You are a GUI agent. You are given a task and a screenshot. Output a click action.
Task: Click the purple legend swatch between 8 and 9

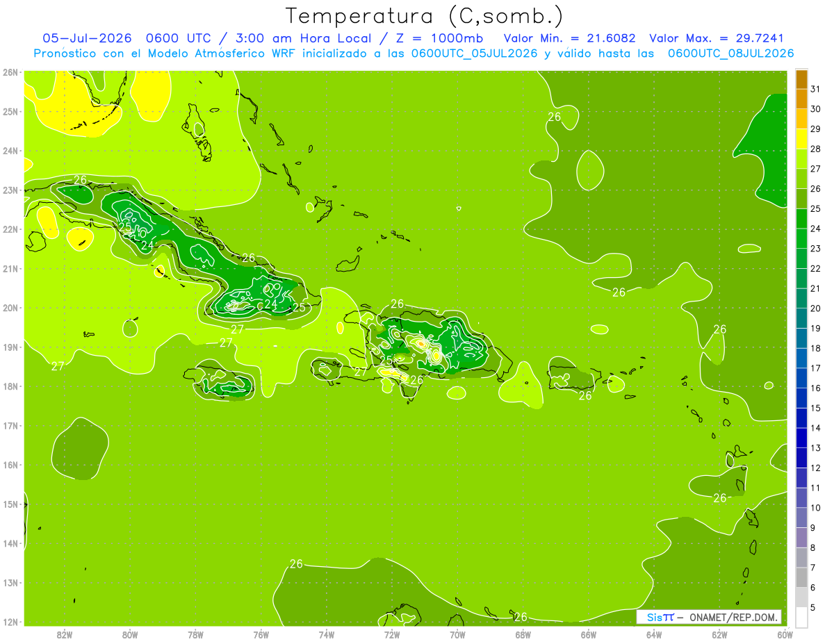[x=801, y=538]
